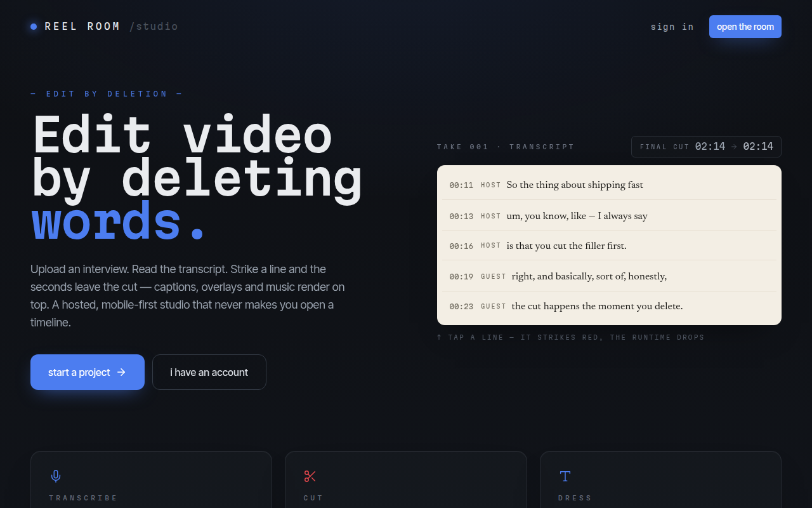Click the 00:23 timestamp

click(x=461, y=307)
